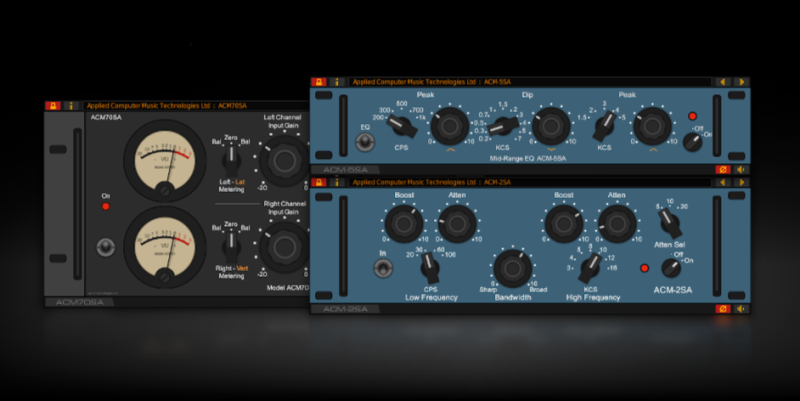
Task: Go to previous preset on ACM-5SA
Action: [x=723, y=82]
